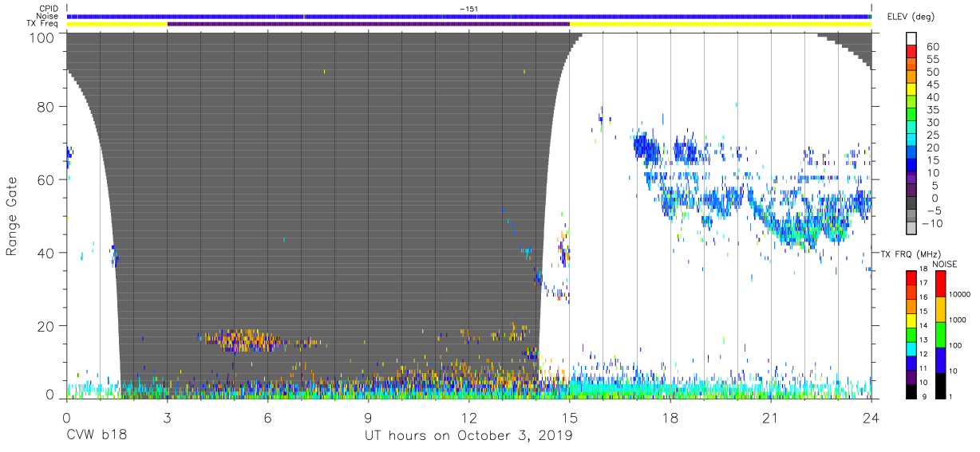Click ELEV legend value "55"
This screenshot has width=980, height=452.
[931, 60]
